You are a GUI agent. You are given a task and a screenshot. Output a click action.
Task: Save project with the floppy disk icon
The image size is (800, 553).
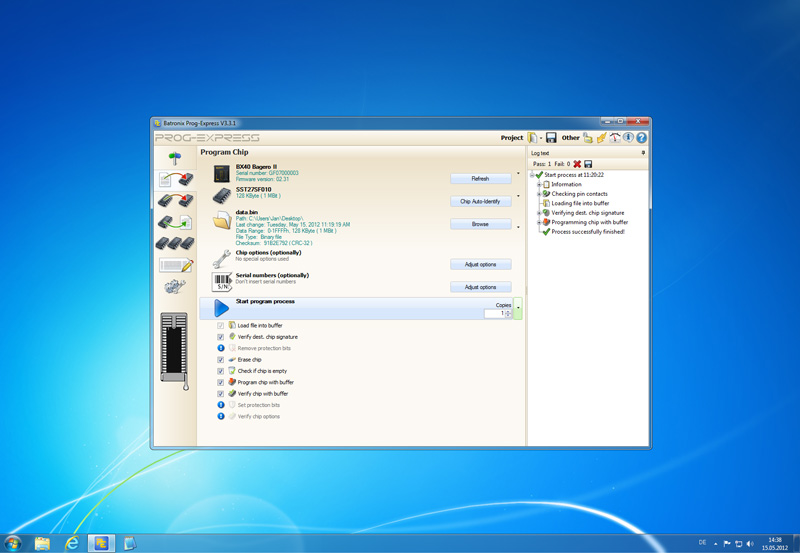coord(551,138)
